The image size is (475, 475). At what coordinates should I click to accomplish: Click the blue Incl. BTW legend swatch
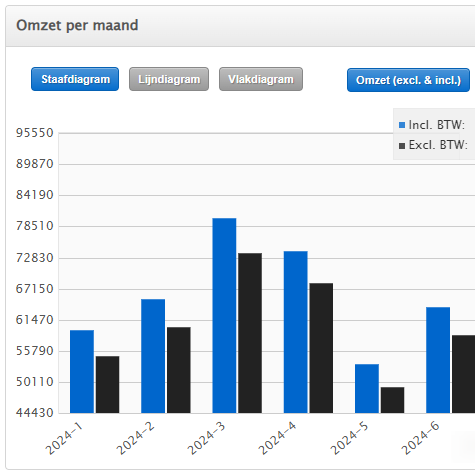[402, 125]
